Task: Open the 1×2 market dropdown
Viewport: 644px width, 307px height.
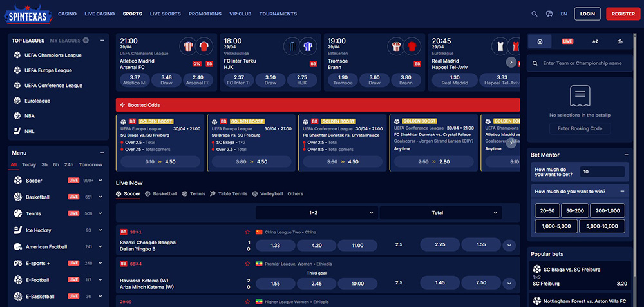Action: tap(317, 213)
